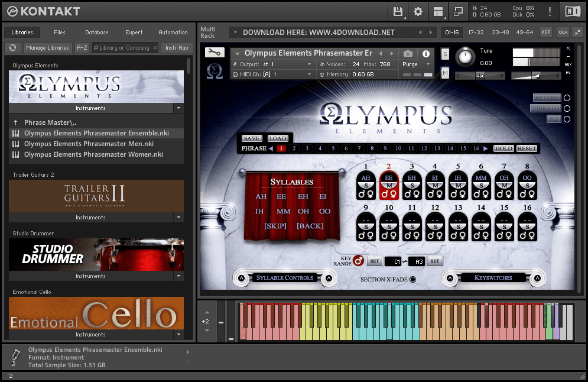Turn the Tune knob
Viewport: 588px width, 382px height.
pos(465,57)
